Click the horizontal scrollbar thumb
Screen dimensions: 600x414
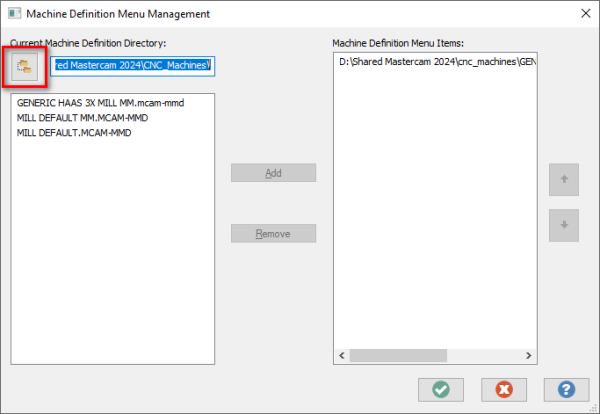[x=398, y=355]
